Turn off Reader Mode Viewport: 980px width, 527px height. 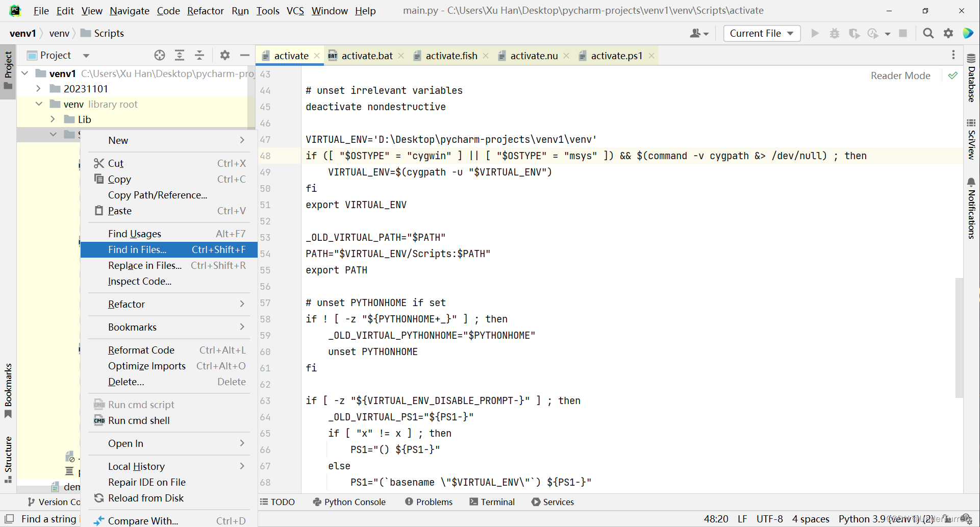click(900, 75)
